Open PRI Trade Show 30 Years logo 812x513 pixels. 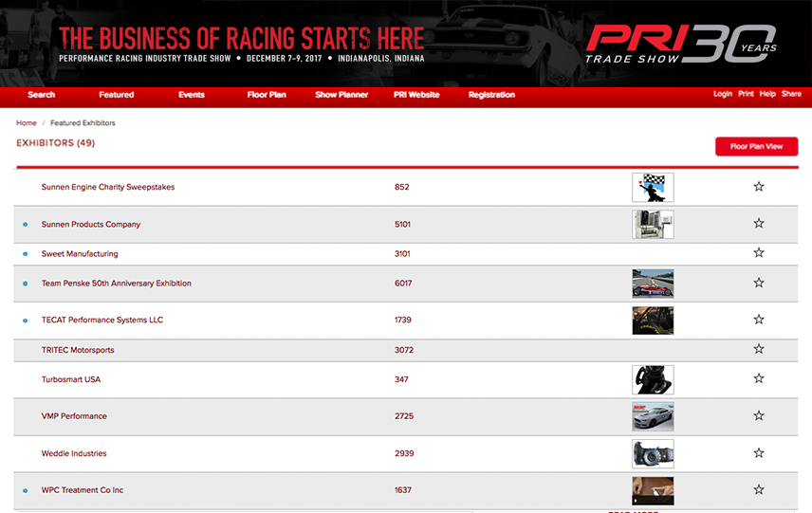point(681,44)
